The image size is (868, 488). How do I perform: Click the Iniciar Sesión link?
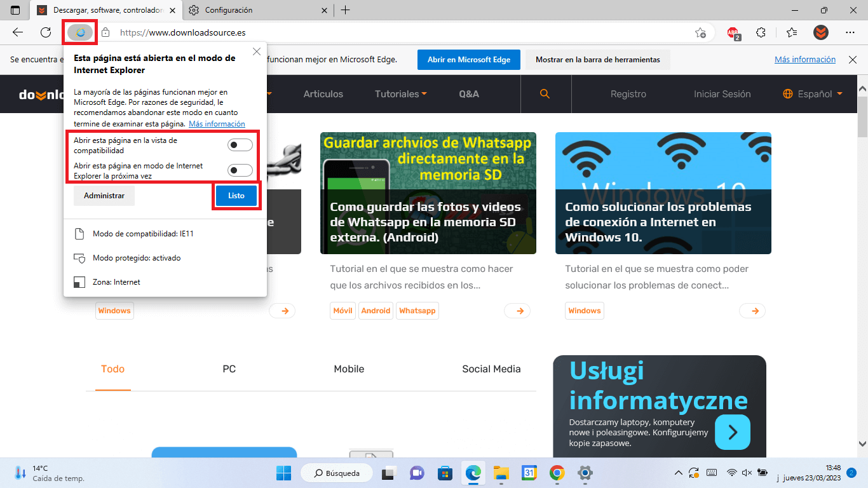coord(722,94)
